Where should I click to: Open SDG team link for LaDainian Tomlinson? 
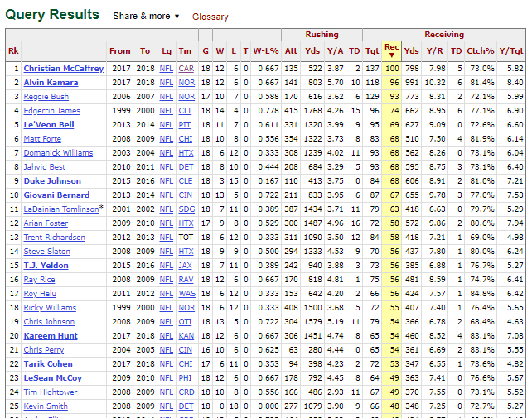186,209
